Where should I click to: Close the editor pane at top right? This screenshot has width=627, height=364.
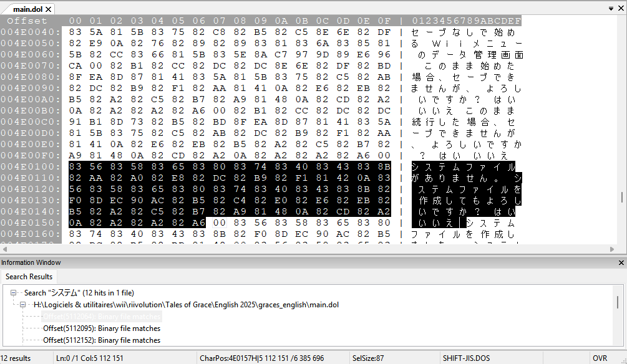click(621, 8)
